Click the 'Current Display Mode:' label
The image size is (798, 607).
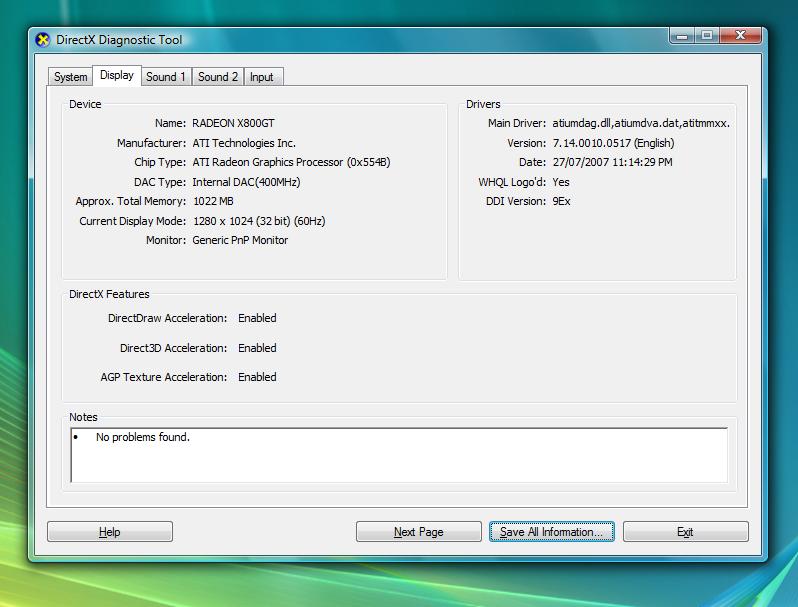coord(132,221)
